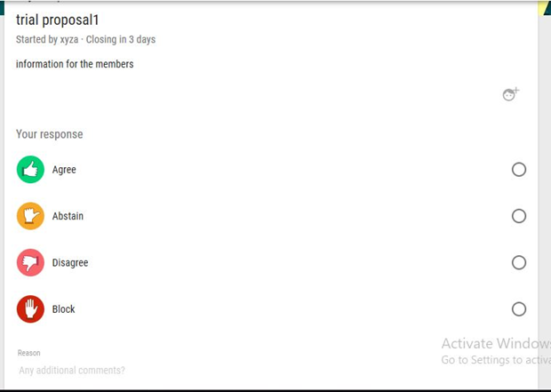Screen dimensions: 551x392
Task: Click the "Your response" heading
Action: (x=49, y=134)
